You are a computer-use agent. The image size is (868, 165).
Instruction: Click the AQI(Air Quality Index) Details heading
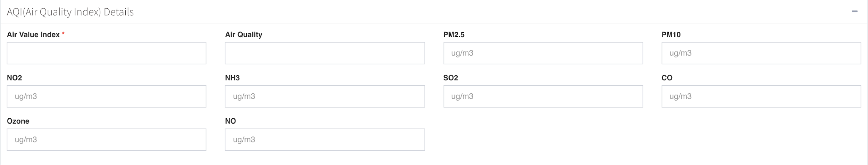[70, 12]
